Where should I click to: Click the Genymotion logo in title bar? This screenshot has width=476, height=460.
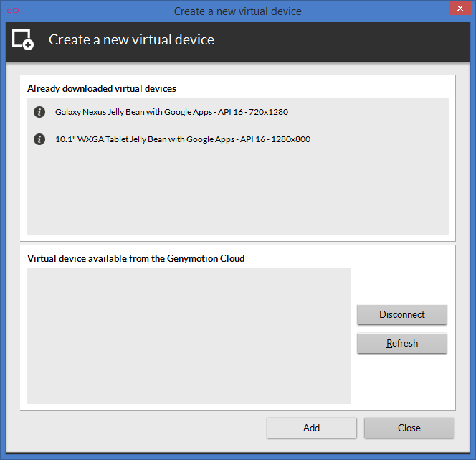click(13, 11)
